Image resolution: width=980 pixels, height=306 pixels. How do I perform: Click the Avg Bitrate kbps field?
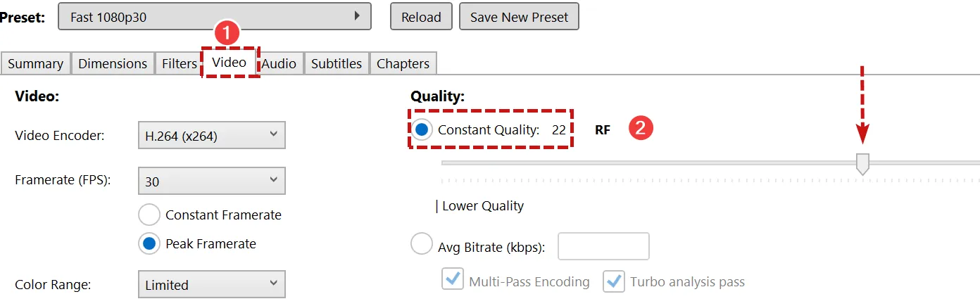point(603,246)
